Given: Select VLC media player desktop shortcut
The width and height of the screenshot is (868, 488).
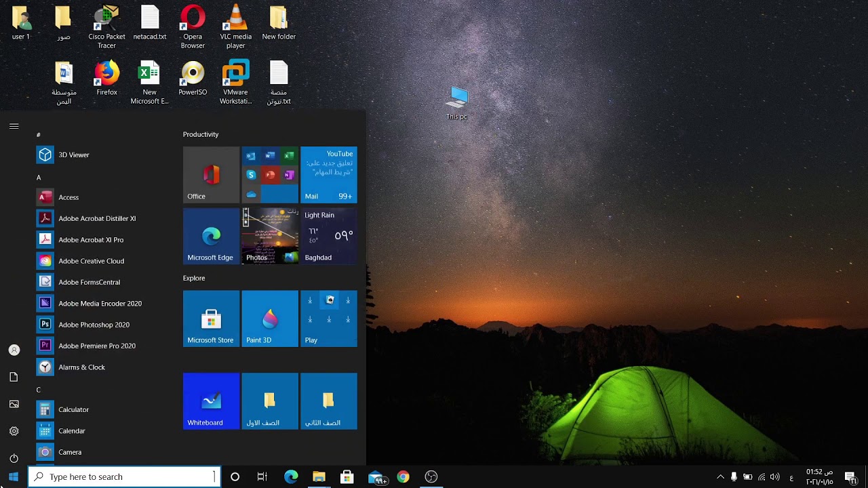Looking at the screenshot, I should tap(235, 27).
